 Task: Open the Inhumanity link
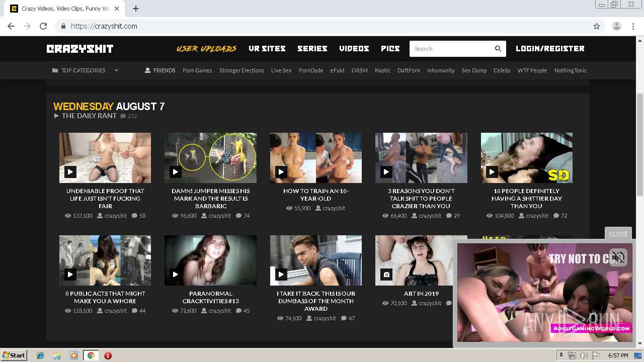click(x=441, y=70)
